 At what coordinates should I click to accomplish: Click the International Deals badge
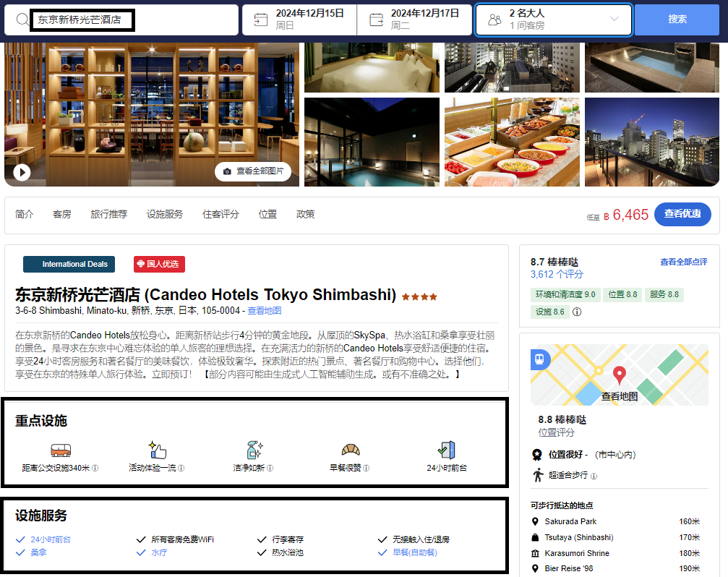(x=69, y=264)
